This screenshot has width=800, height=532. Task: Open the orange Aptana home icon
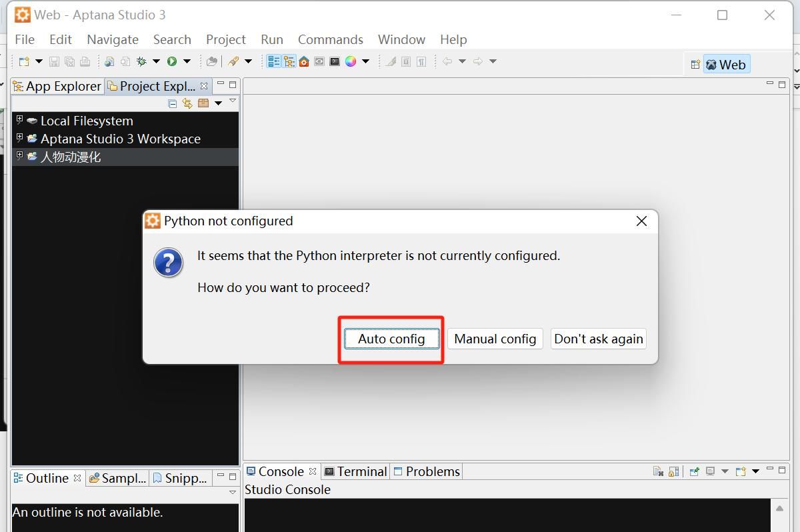tap(305, 61)
